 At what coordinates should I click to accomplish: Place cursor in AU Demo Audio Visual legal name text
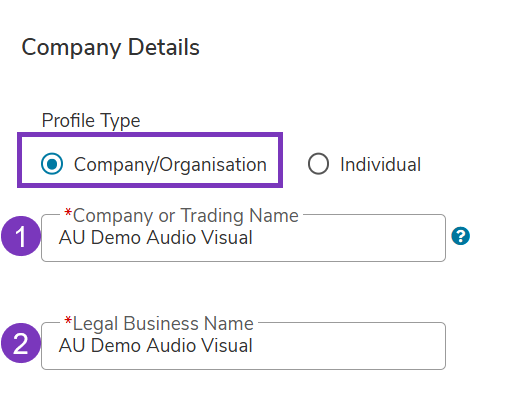(155, 345)
